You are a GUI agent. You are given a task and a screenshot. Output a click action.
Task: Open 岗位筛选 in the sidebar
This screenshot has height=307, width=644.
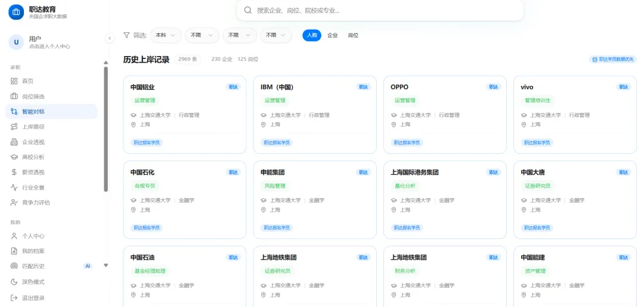point(51,97)
